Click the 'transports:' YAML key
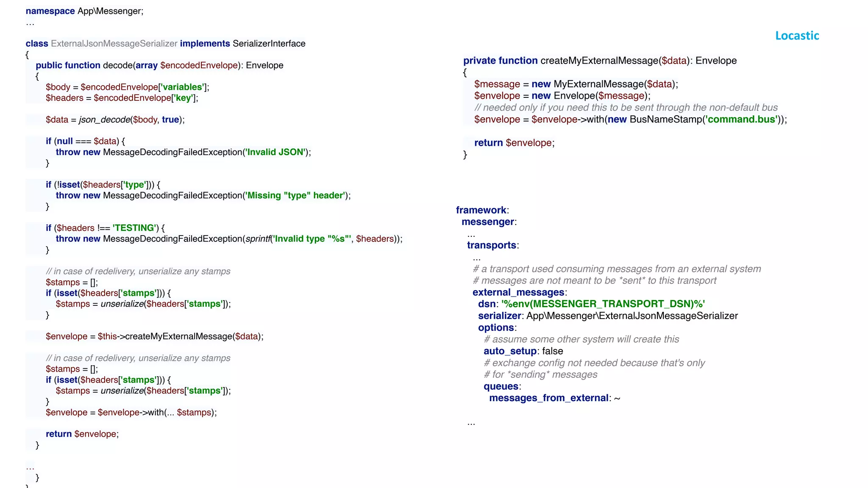This screenshot has height=488, width=868. coord(493,245)
